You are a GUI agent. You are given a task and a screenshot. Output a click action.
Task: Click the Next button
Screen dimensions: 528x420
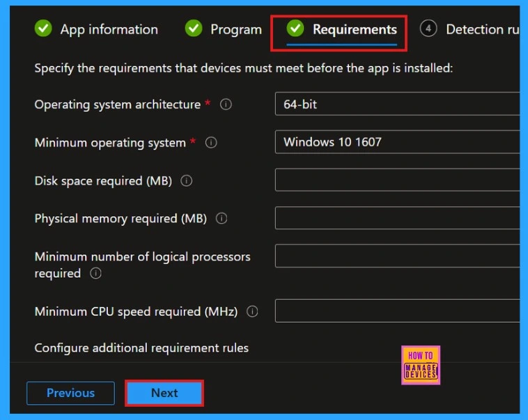164,393
